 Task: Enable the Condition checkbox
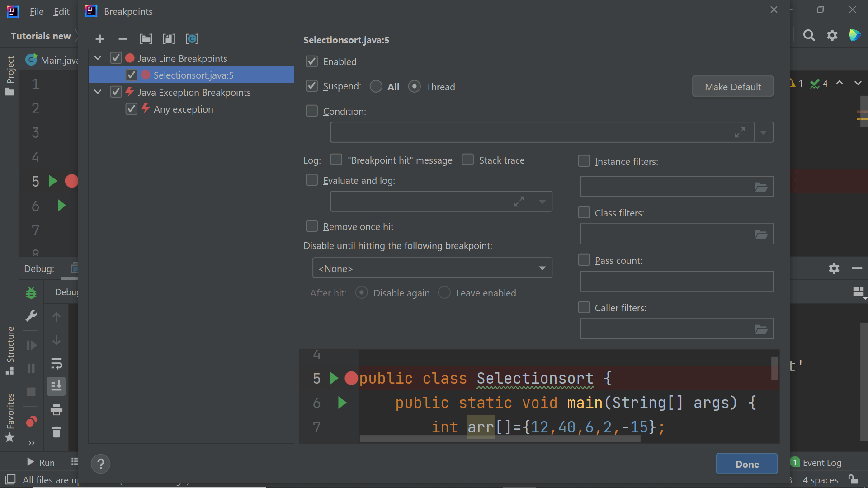point(312,111)
